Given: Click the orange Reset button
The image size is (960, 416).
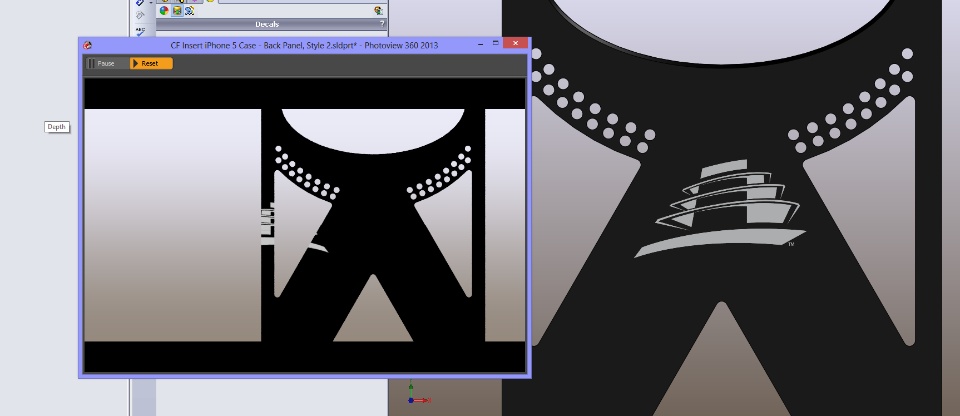Looking at the screenshot, I should pos(151,64).
